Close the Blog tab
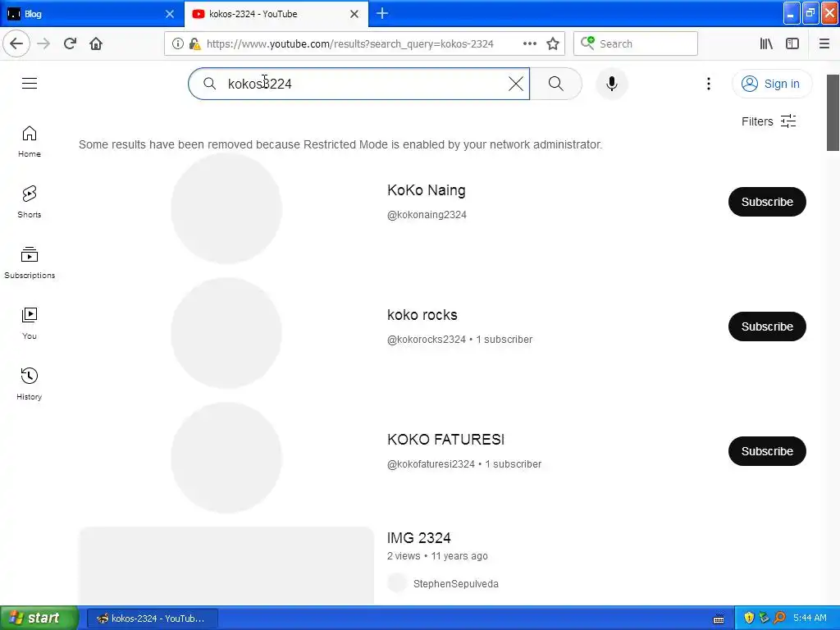 (x=170, y=14)
